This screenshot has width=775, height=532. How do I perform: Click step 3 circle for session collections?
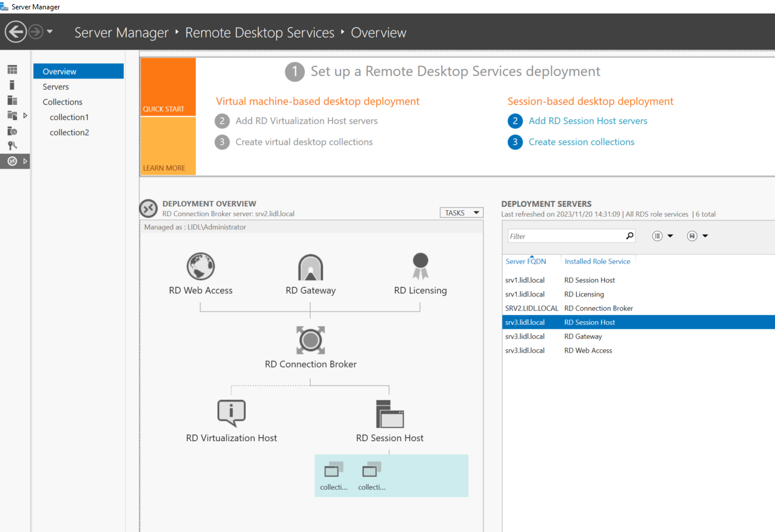coord(515,142)
